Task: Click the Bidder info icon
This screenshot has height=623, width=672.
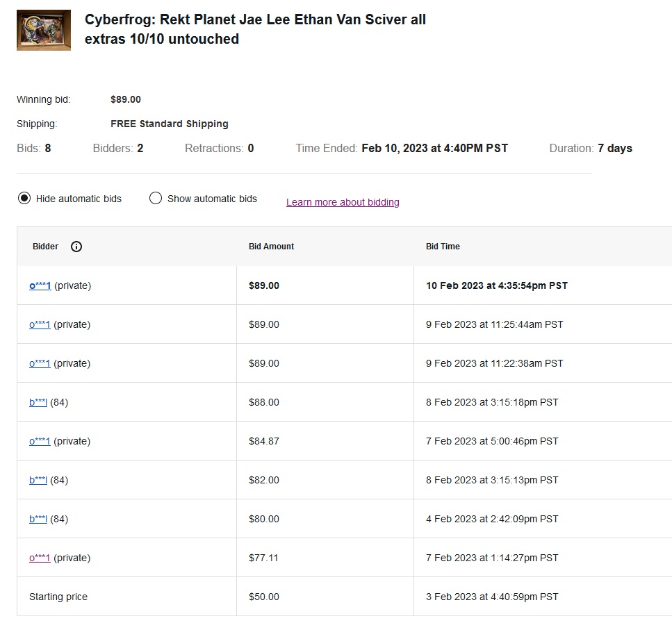Action: [76, 247]
